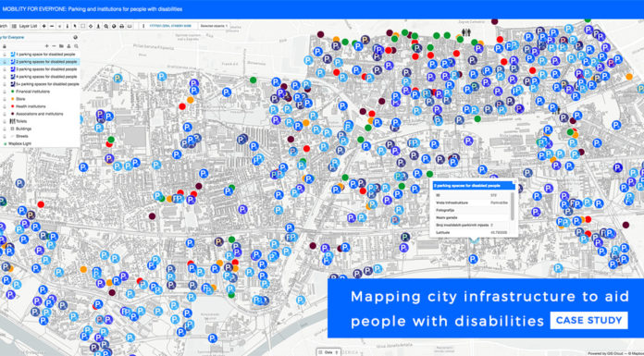The width and height of the screenshot is (644, 356).
Task: Open the Selected objects dropdown
Action: point(214,26)
